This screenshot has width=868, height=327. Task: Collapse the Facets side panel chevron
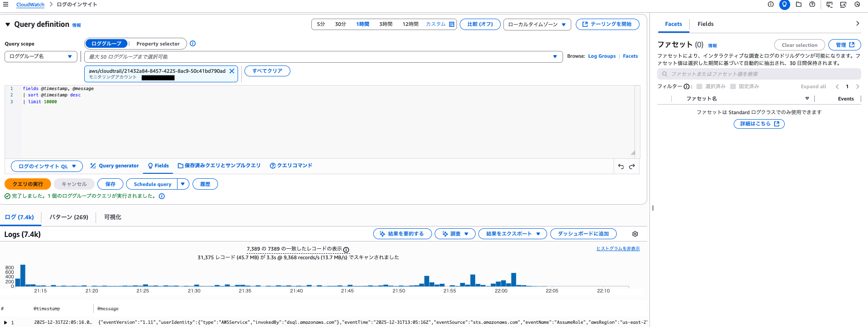click(x=858, y=24)
